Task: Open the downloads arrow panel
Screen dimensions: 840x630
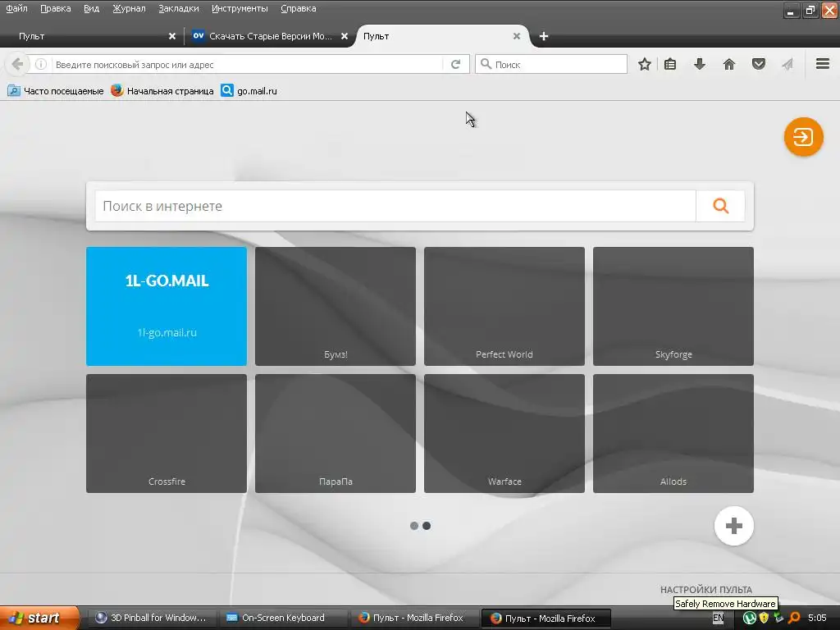Action: [700, 64]
